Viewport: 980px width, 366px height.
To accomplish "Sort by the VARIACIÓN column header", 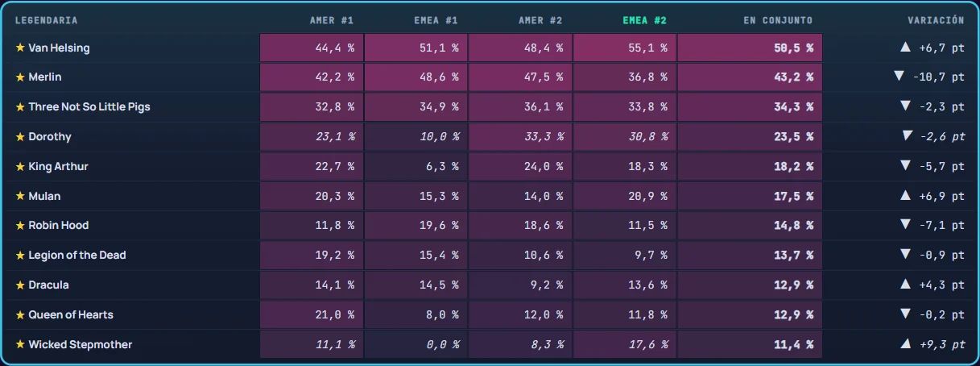I will [936, 20].
